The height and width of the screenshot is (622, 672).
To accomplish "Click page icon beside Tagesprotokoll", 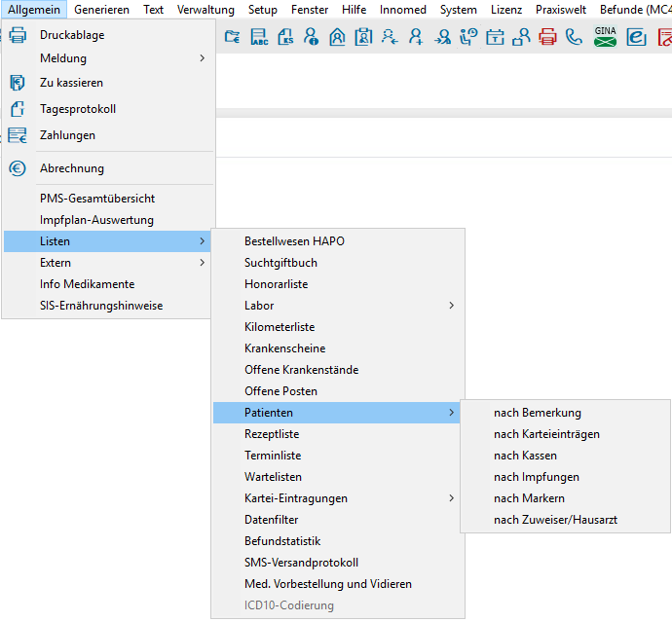I will point(18,109).
